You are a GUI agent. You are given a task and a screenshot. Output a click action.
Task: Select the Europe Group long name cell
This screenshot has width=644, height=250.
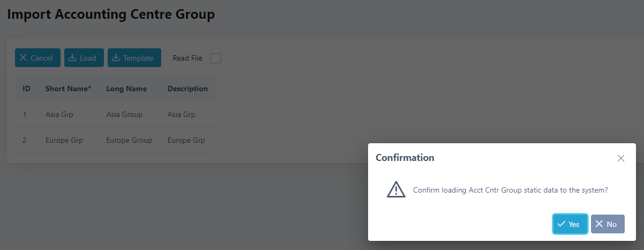(129, 140)
